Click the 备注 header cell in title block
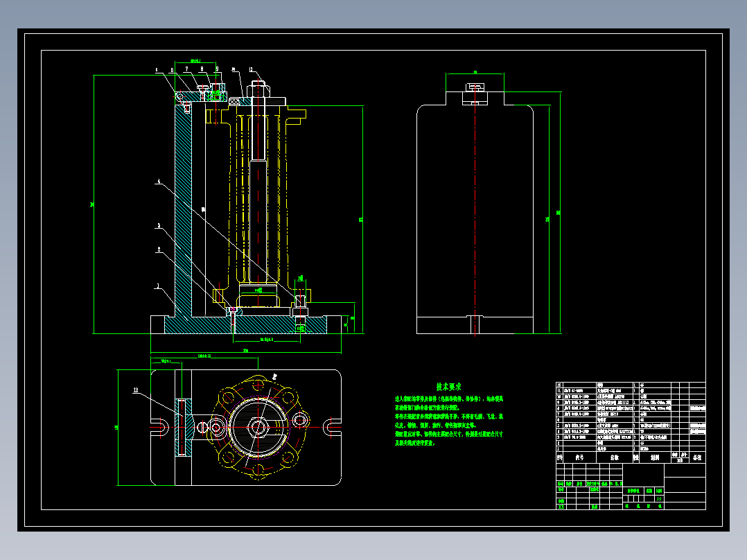Image resolution: width=747 pixels, height=560 pixels. [697, 457]
